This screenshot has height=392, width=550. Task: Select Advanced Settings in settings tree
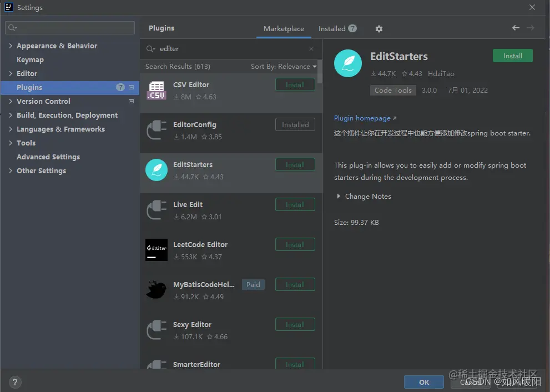[x=48, y=157]
